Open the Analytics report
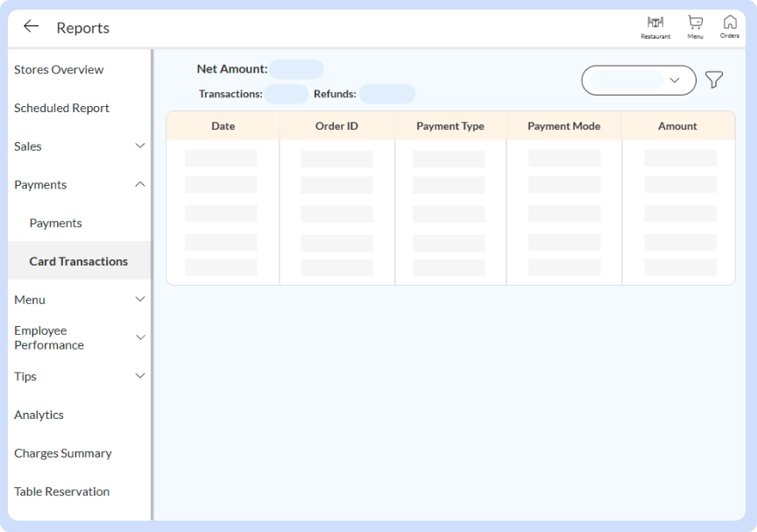Viewport: 757px width, 532px height. (39, 415)
